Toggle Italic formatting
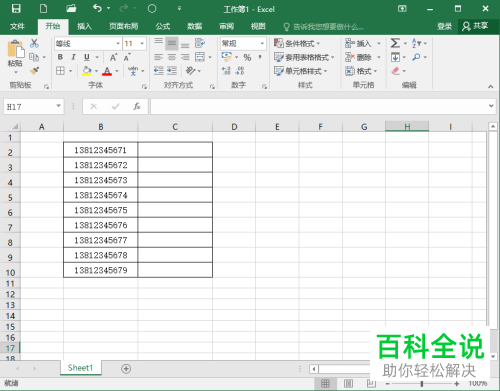This screenshot has height=391, width=500. pos(73,57)
